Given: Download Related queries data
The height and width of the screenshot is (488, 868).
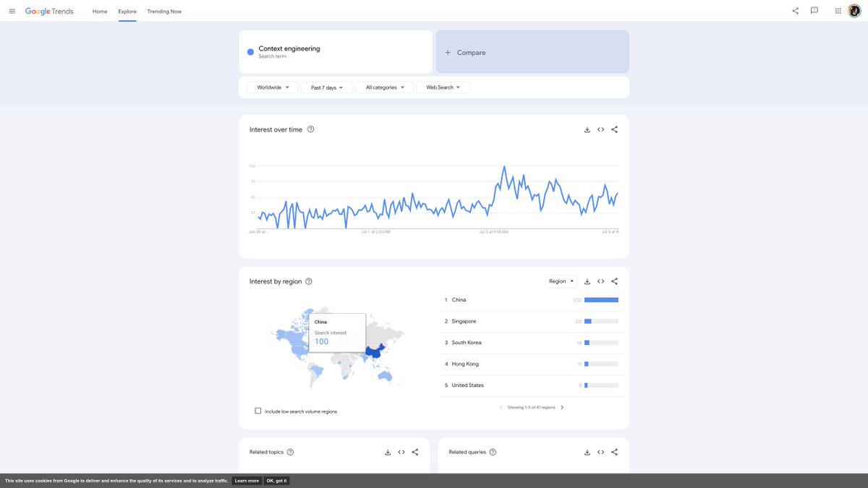Looking at the screenshot, I should 587,452.
